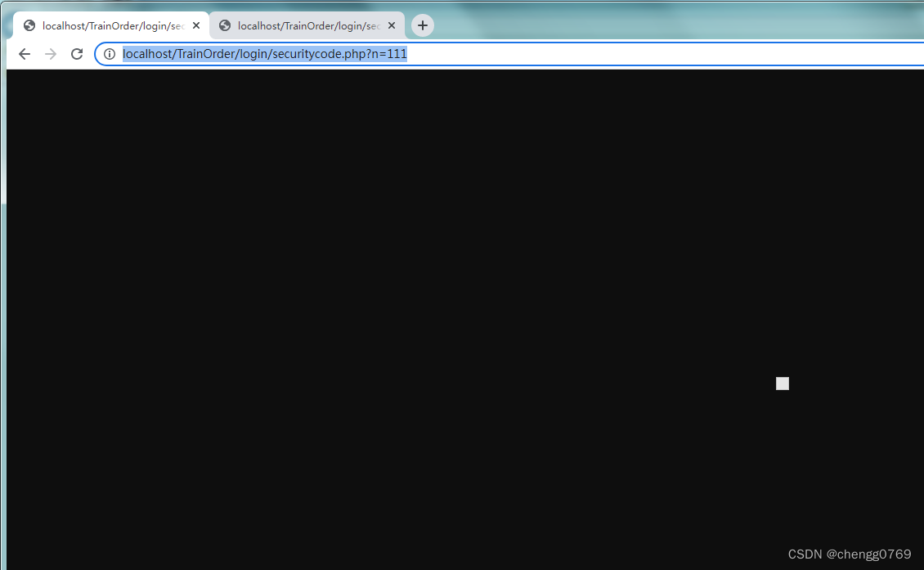Click the browser Back arrow
This screenshot has width=924, height=570.
tap(25, 54)
